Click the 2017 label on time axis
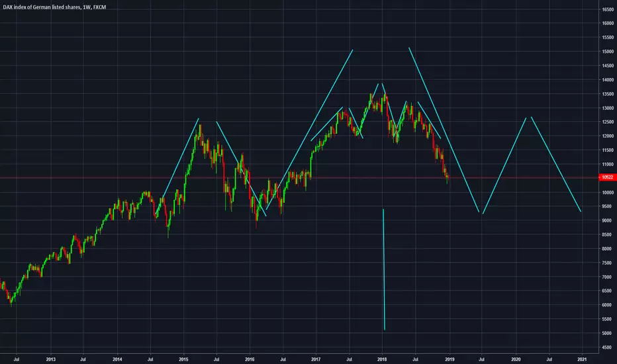 [x=316, y=359]
